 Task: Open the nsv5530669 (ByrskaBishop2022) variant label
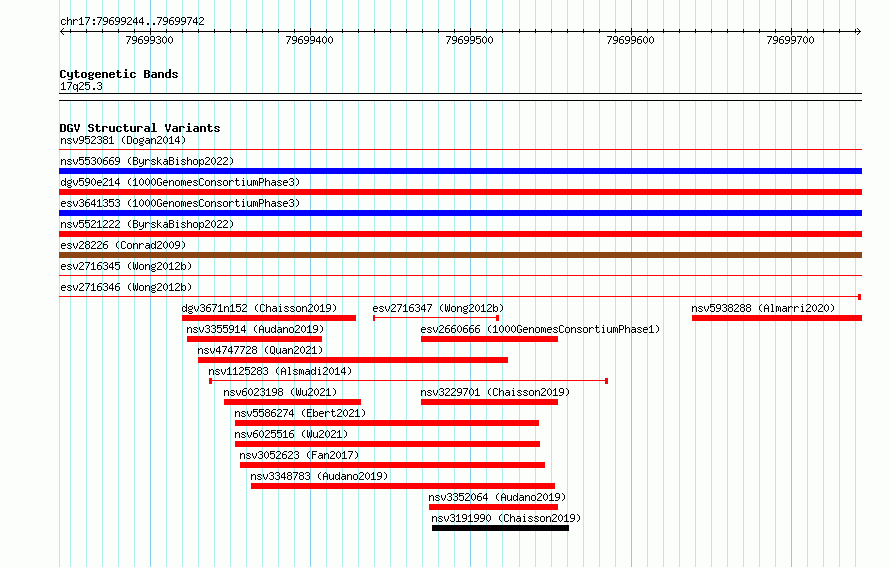[147, 161]
